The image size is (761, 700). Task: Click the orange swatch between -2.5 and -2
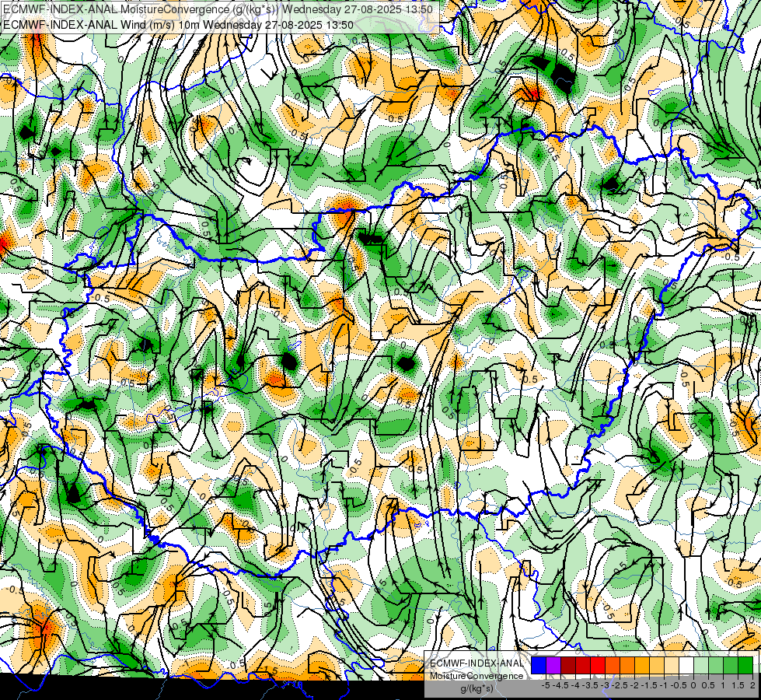pyautogui.click(x=627, y=665)
